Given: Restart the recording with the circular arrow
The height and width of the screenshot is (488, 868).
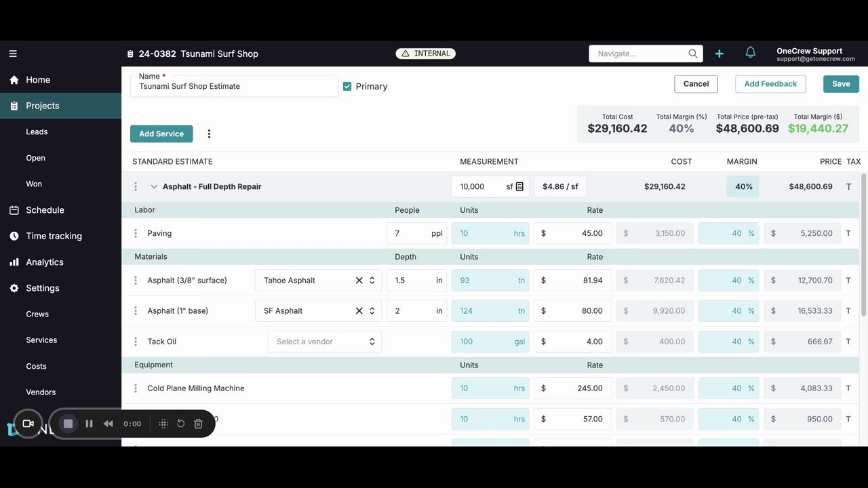Looking at the screenshot, I should [181, 424].
